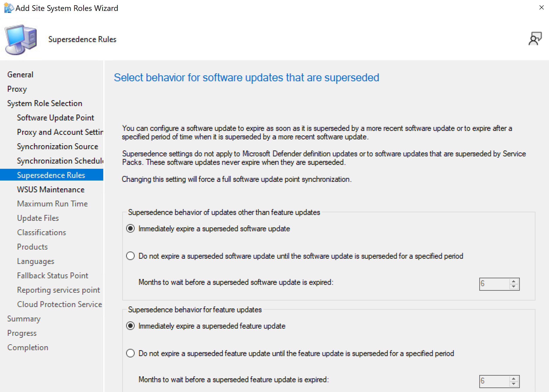Screen dimensions: 549x392
Task: Open the General wizard page
Action: click(x=20, y=74)
